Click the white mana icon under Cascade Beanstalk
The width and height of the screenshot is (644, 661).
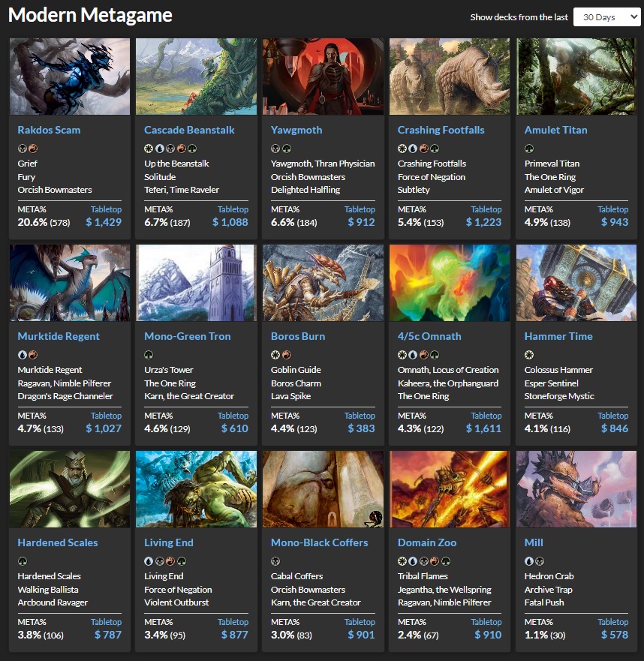[x=149, y=149]
